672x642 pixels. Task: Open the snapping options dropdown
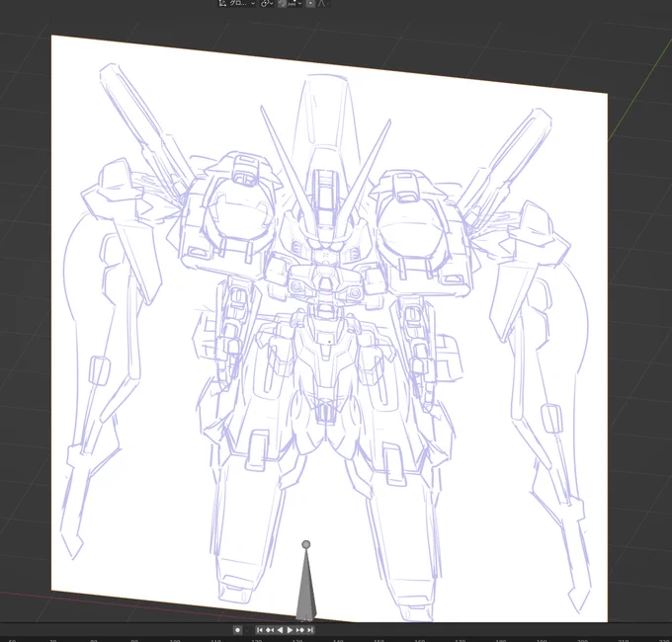point(294,3)
